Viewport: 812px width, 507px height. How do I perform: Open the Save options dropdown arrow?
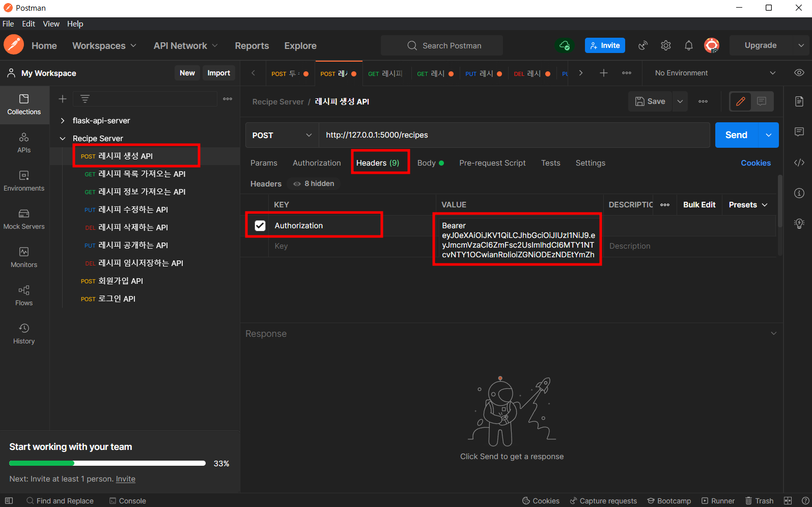680,101
